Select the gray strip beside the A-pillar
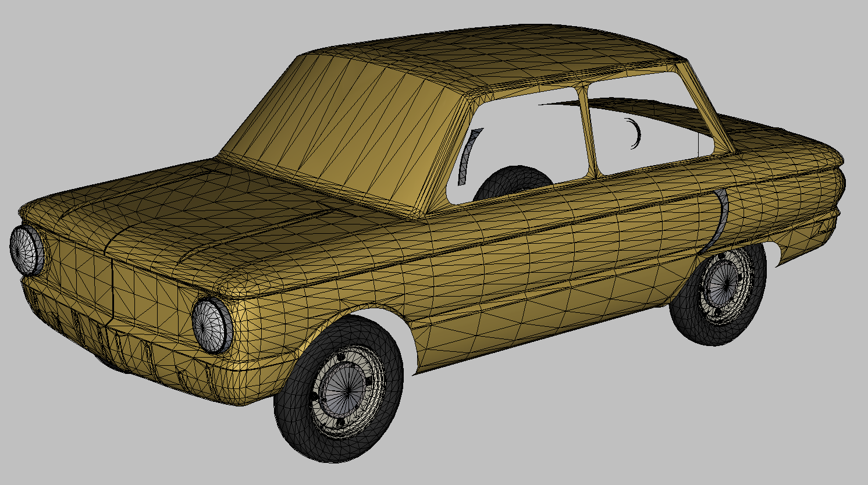The image size is (868, 485). pyautogui.click(x=468, y=155)
